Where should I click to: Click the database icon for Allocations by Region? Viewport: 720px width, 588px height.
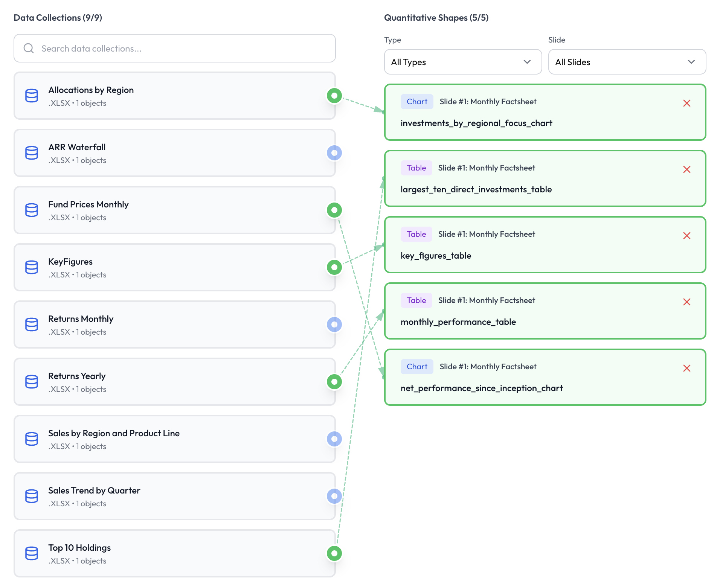point(32,96)
